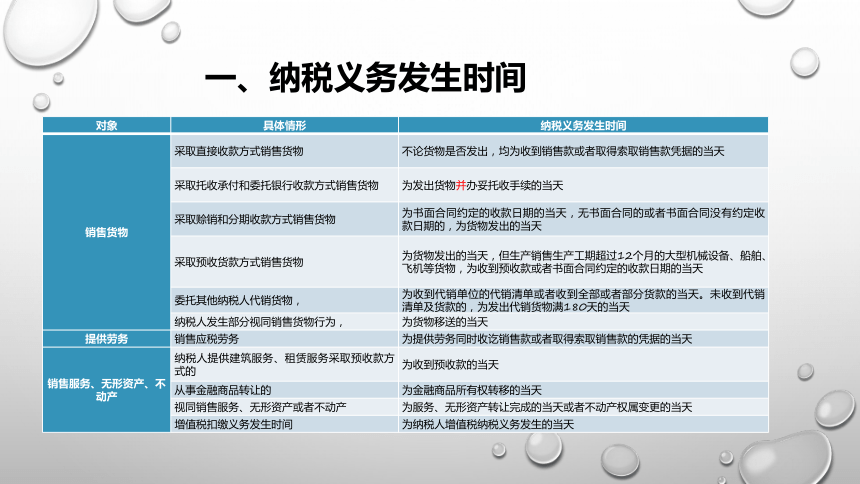This screenshot has width=860, height=484.
Task: Click the 采取直接收款方式销售货物 cell
Action: point(284,151)
